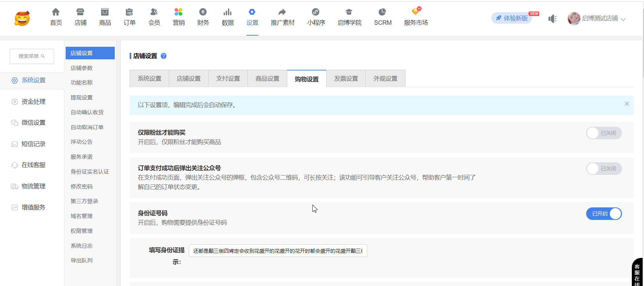Click the help question mark icon
This screenshot has width=644, height=286.
[164, 56]
